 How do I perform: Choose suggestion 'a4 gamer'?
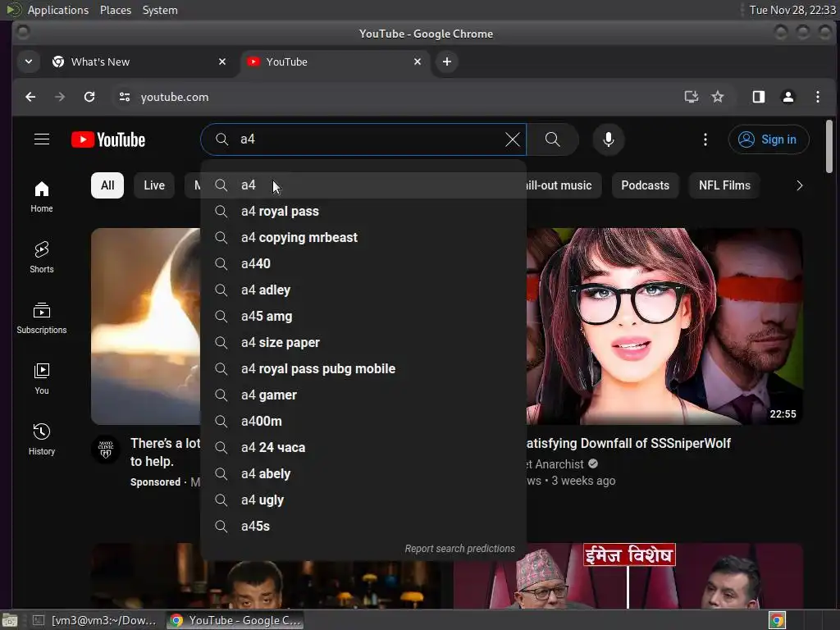[x=363, y=395]
